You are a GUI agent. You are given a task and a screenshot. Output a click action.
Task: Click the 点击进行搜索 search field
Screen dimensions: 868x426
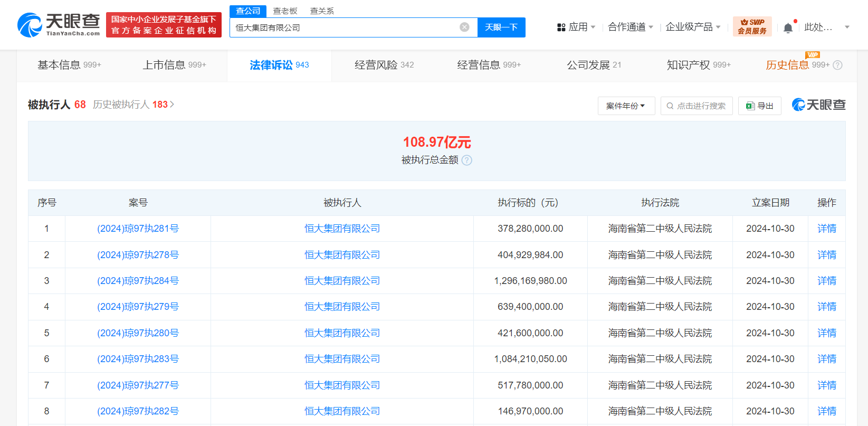tap(697, 106)
